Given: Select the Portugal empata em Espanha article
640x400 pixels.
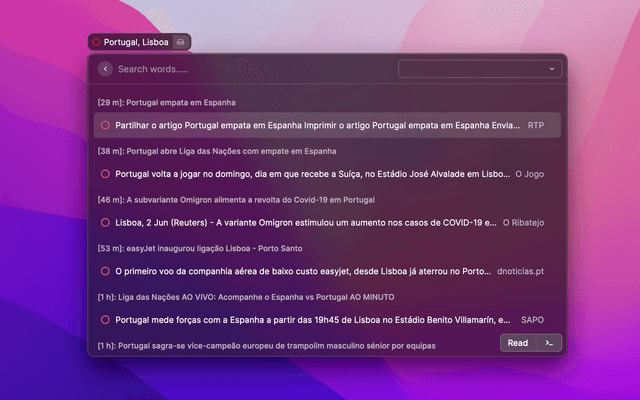Looking at the screenshot, I should [318, 125].
